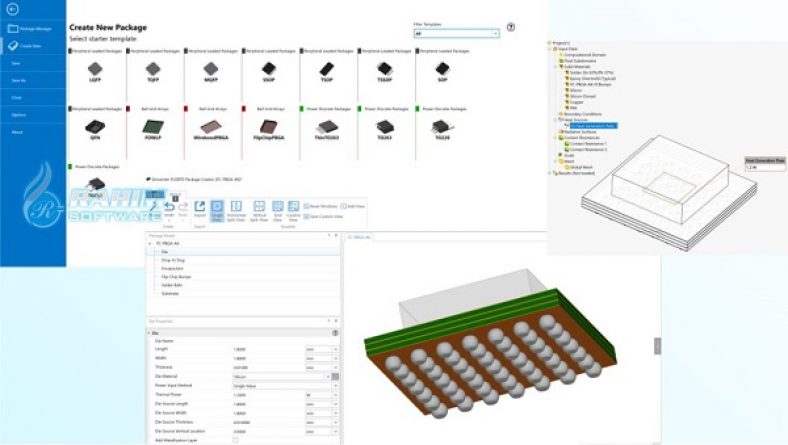Switch to Grid View layout
This screenshot has height=445, width=788.
[x=277, y=211]
